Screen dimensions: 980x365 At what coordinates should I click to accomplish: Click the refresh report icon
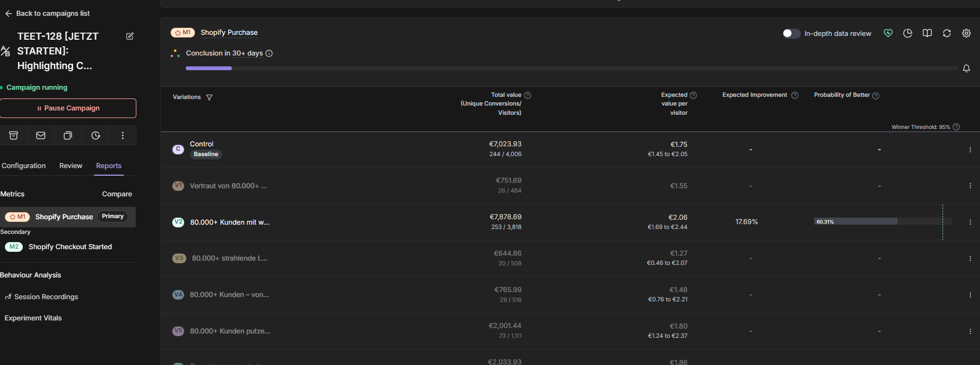(x=947, y=33)
